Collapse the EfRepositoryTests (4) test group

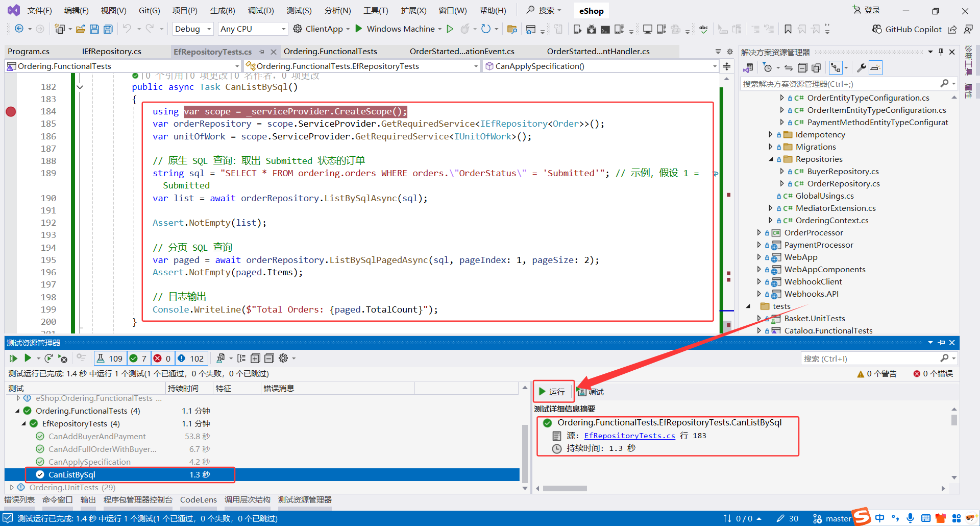[x=23, y=424]
